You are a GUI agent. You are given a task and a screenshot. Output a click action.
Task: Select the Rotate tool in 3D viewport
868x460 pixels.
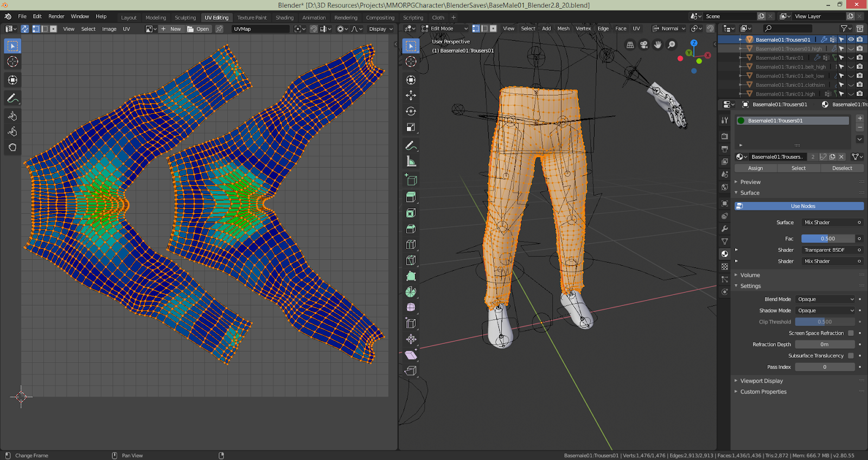(411, 111)
